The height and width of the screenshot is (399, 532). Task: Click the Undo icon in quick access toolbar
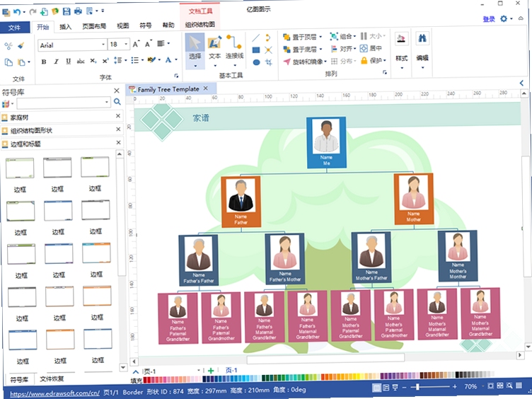16,12
